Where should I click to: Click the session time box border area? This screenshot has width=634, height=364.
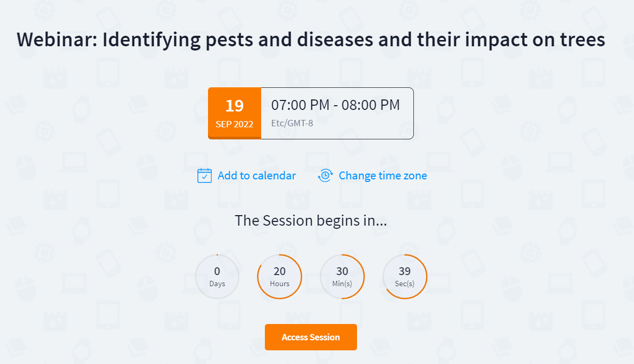[337, 113]
